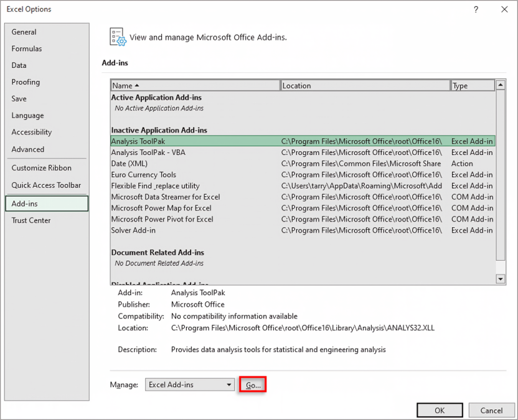The image size is (518, 420).
Task: Click the Inactive Application Add-ins heading
Action: pyautogui.click(x=159, y=130)
